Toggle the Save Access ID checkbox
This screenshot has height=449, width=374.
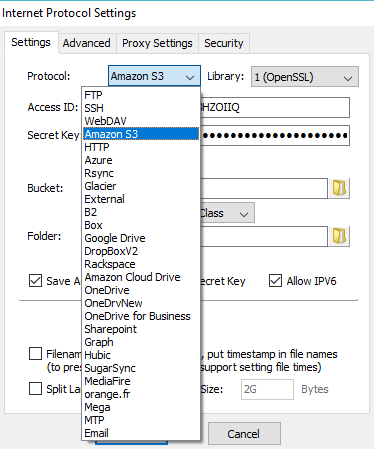pyautogui.click(x=35, y=281)
